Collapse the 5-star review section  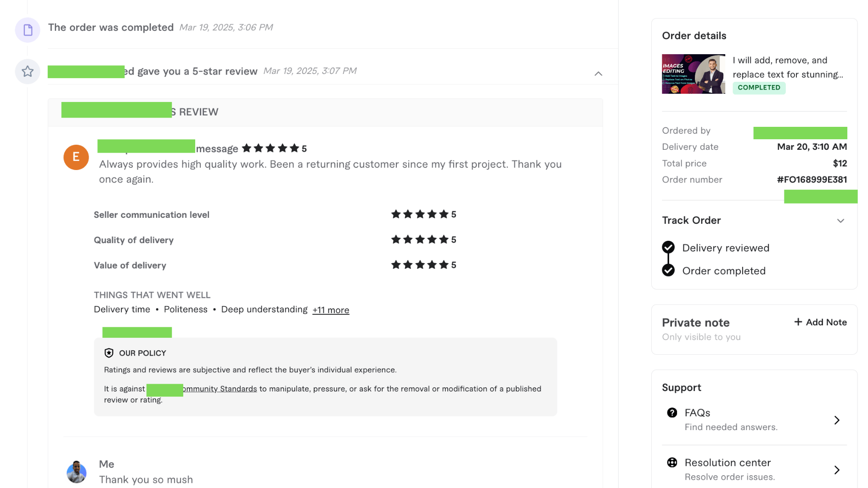[x=598, y=74]
